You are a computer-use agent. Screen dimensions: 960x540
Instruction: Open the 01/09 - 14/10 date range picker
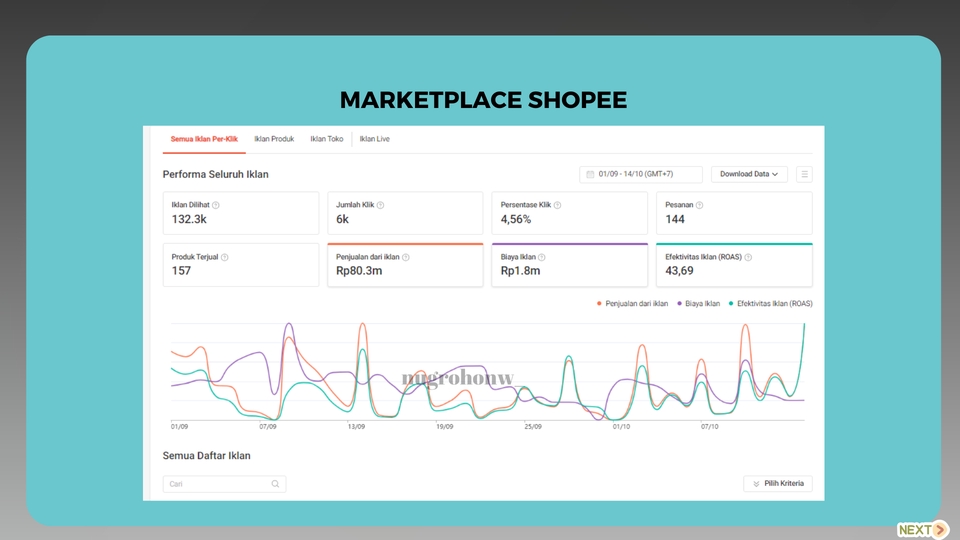coord(641,174)
